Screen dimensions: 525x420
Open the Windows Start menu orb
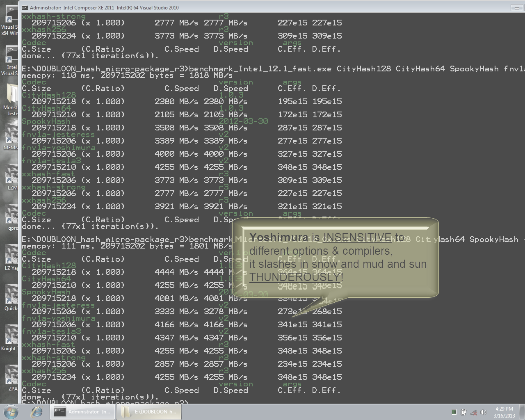[x=11, y=412]
